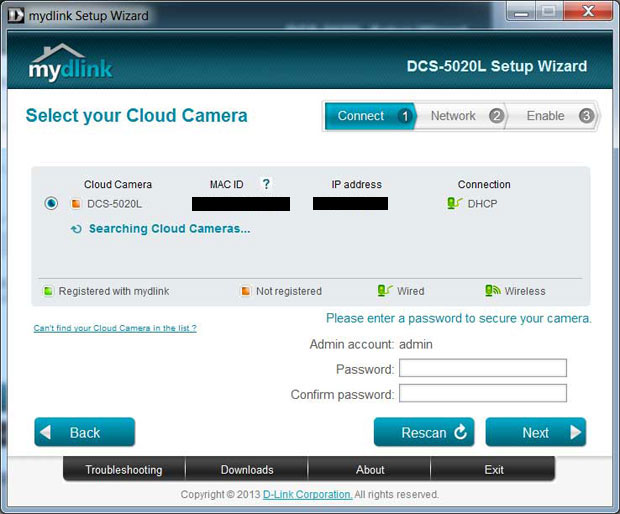Screen dimensions: 620x514
Task: Click the green Registered with mydlink legend icon
Action: [48, 291]
